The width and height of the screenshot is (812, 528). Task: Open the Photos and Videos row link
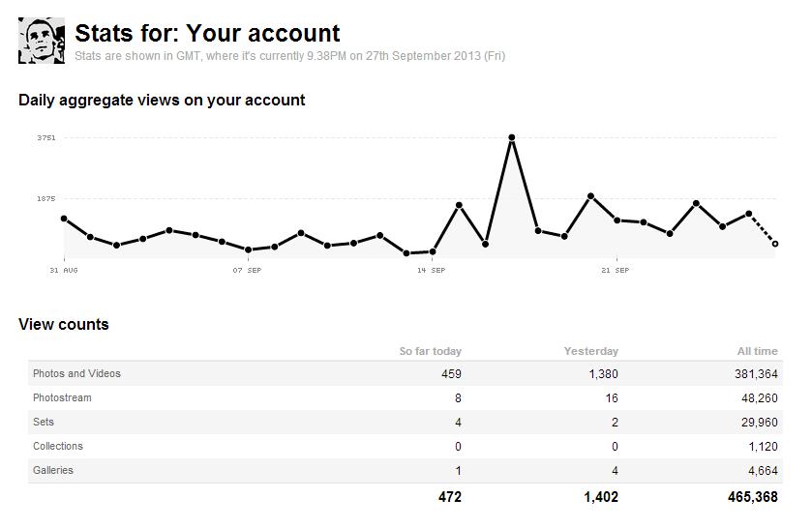(x=76, y=373)
